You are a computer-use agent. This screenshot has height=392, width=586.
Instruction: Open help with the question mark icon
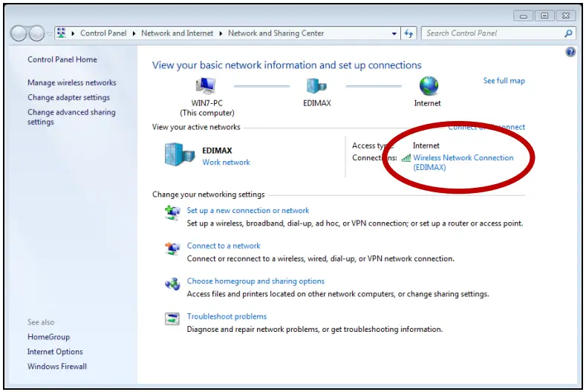570,52
